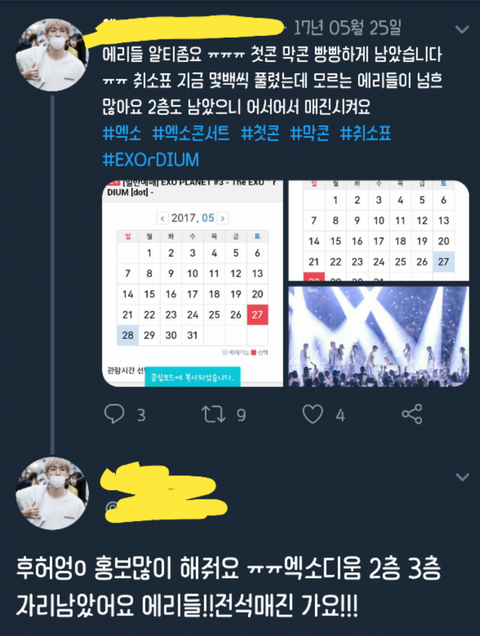Open the #막콘 hashtag

pyautogui.click(x=310, y=133)
